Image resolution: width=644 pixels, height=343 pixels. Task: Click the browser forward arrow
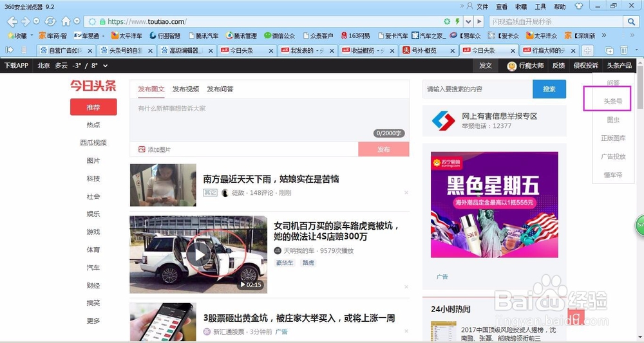26,21
